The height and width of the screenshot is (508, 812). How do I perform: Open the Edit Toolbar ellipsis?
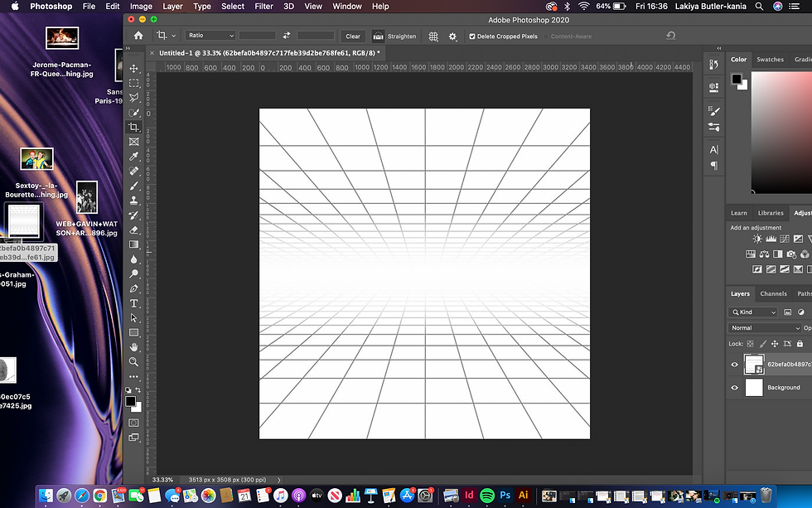tap(133, 376)
